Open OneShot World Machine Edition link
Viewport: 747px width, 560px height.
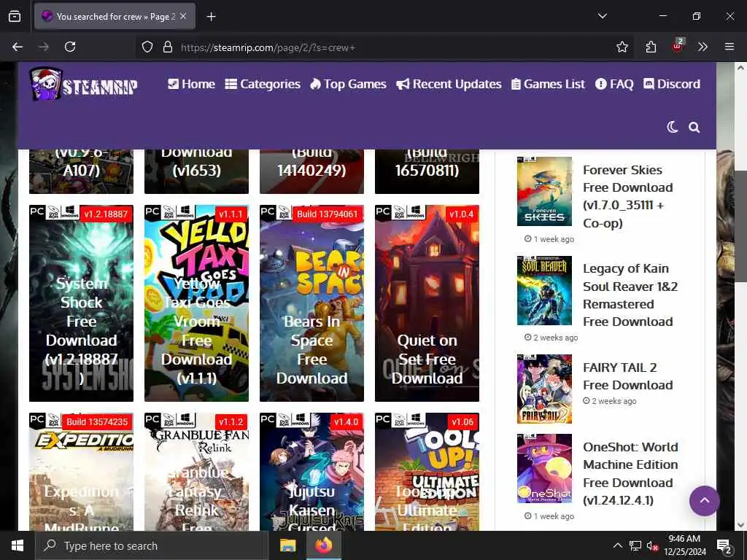(630, 473)
